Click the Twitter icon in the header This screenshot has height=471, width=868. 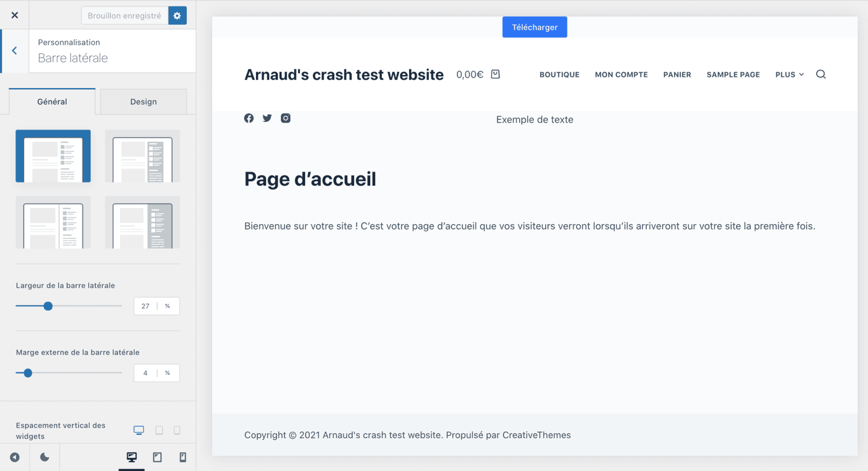tap(267, 118)
